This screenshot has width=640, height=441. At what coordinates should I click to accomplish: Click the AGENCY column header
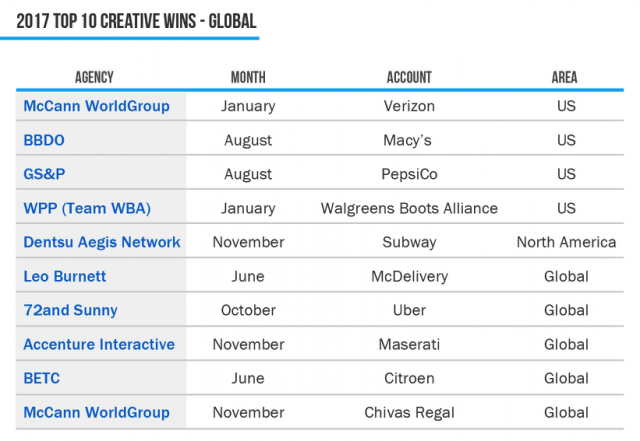pyautogui.click(x=94, y=77)
